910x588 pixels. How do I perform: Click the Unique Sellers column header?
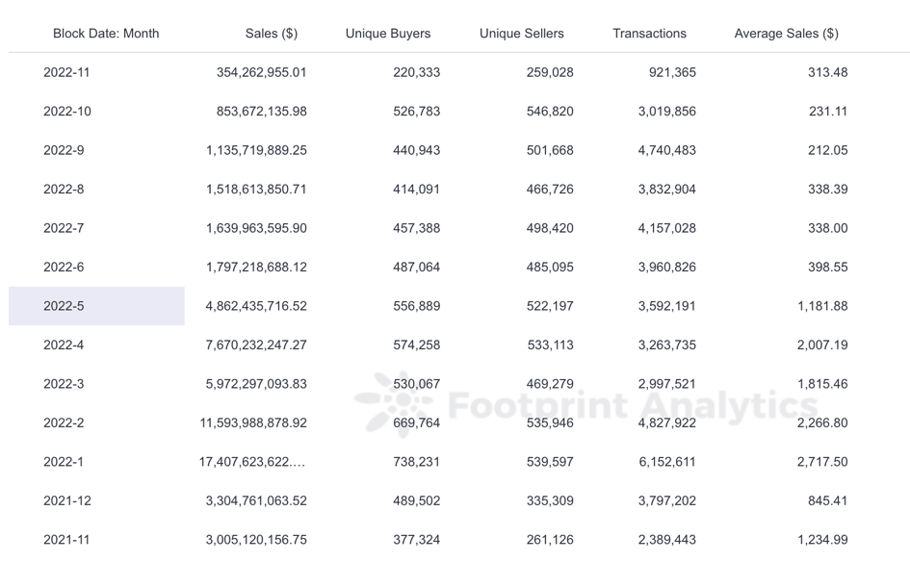521,34
